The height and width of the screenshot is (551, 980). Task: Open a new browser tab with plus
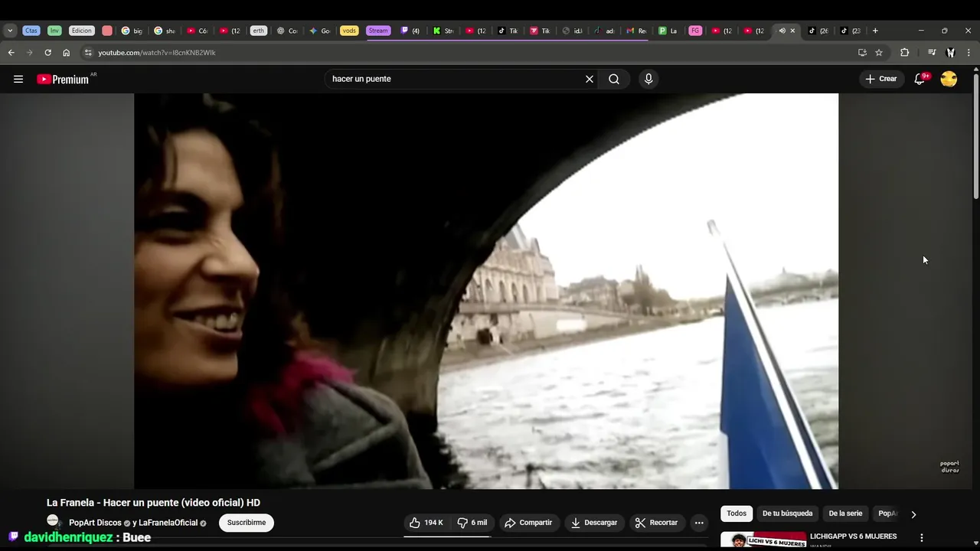click(875, 31)
